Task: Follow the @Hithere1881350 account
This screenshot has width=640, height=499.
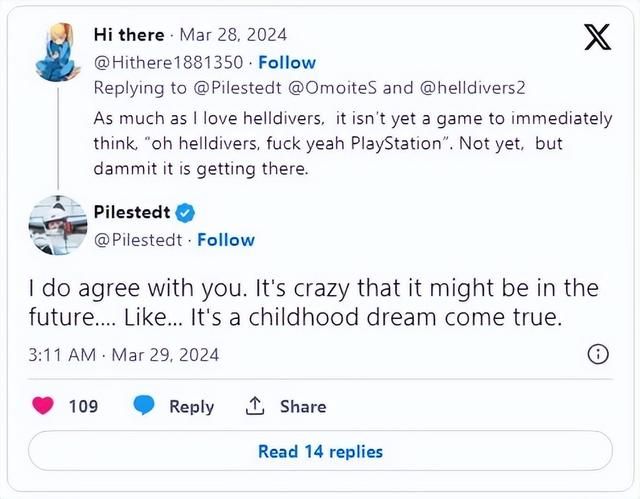Action: [x=286, y=62]
